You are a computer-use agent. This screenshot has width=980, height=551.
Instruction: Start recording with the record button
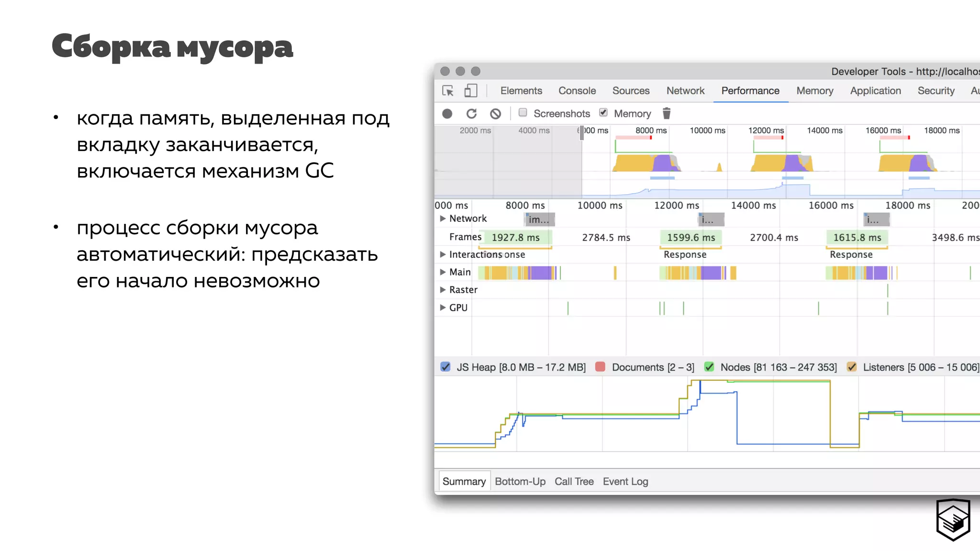[x=447, y=114]
